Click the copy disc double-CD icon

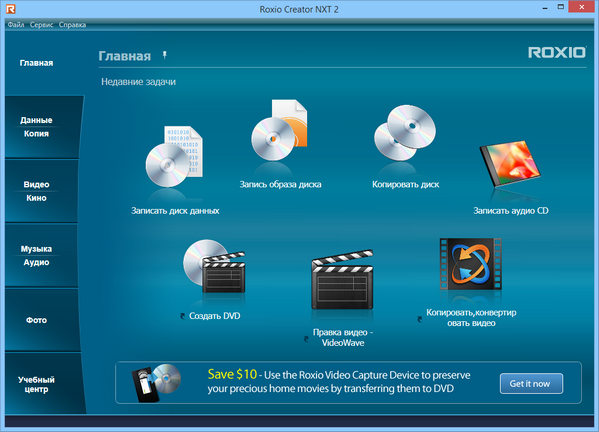pyautogui.click(x=405, y=133)
